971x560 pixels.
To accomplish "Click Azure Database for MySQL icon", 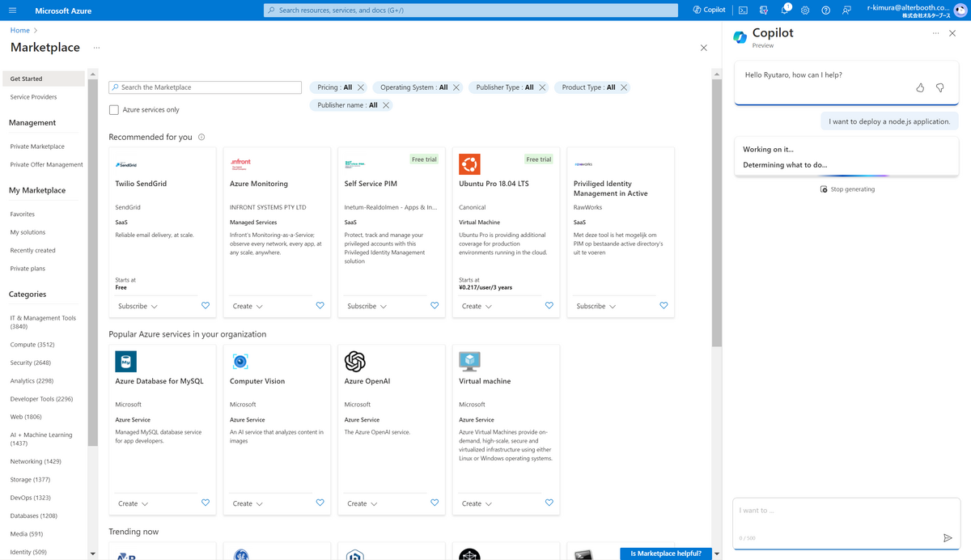I will (x=126, y=361).
